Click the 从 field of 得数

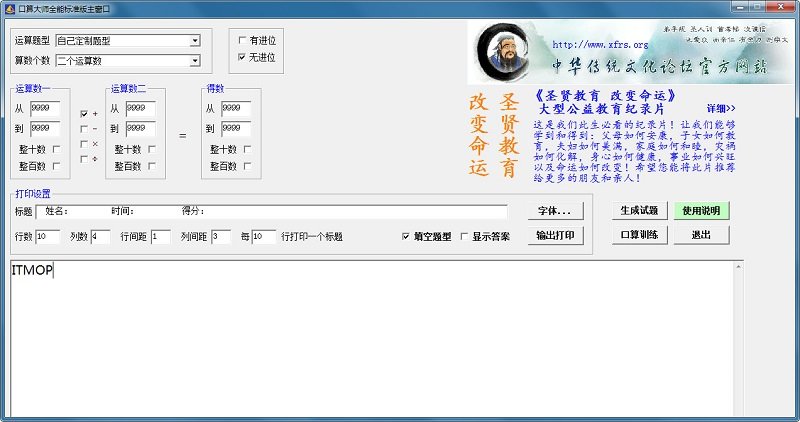[236, 108]
